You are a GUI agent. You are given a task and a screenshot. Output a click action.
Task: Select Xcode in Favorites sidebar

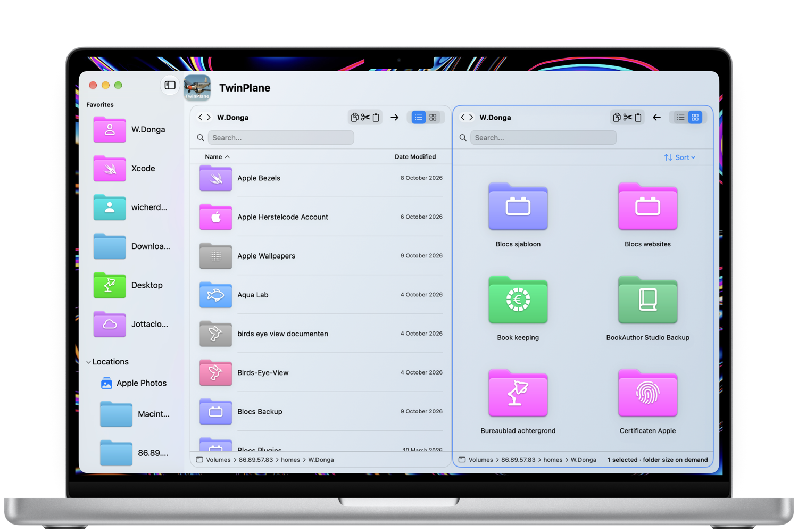click(124, 168)
